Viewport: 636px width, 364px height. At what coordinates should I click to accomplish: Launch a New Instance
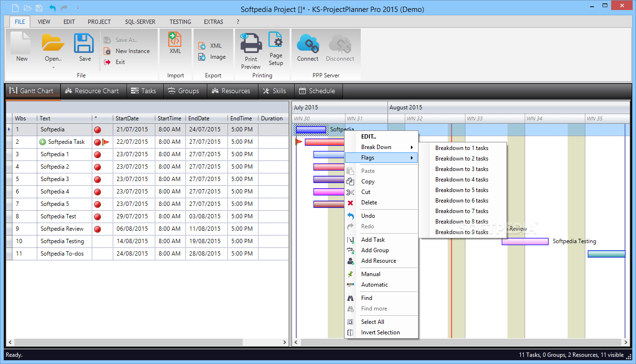point(127,51)
